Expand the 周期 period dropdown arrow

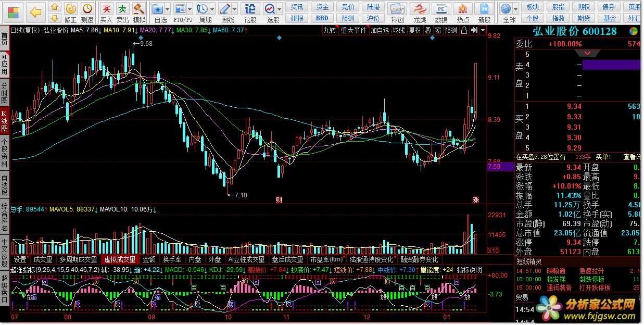(213, 9)
